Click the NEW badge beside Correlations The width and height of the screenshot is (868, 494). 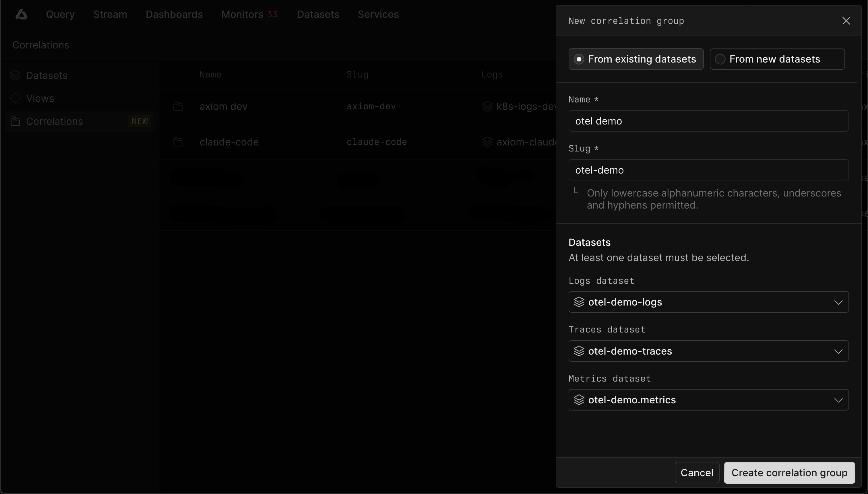(x=139, y=121)
